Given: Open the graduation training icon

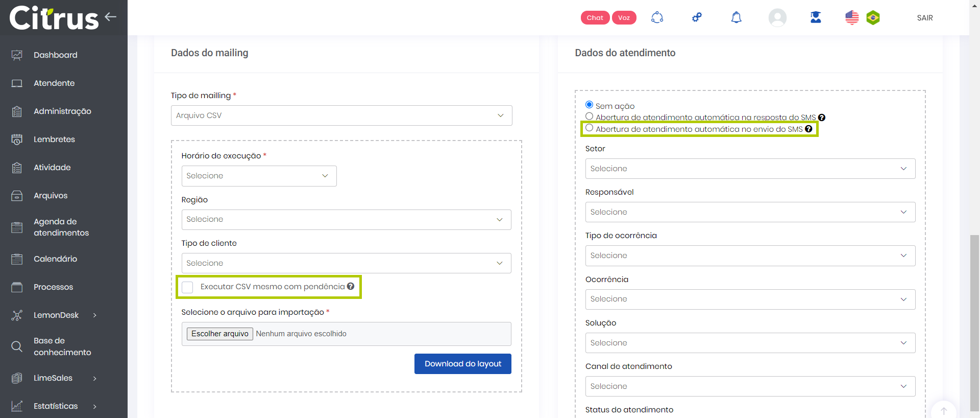Looking at the screenshot, I should point(816,18).
